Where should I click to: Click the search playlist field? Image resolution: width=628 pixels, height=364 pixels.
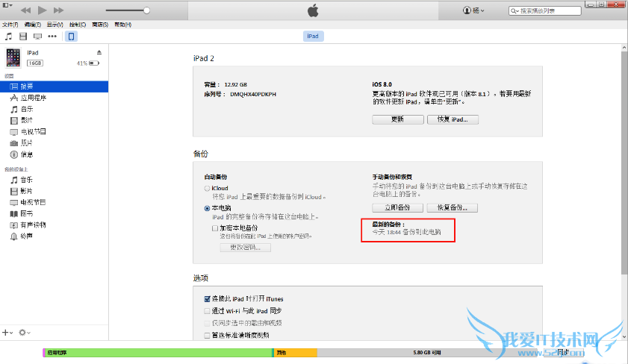(544, 10)
